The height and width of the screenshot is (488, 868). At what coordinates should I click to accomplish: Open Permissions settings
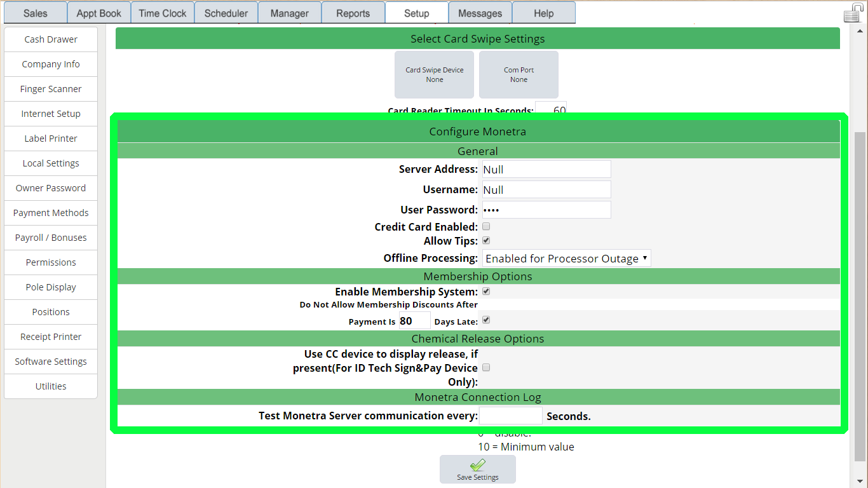pos(51,262)
